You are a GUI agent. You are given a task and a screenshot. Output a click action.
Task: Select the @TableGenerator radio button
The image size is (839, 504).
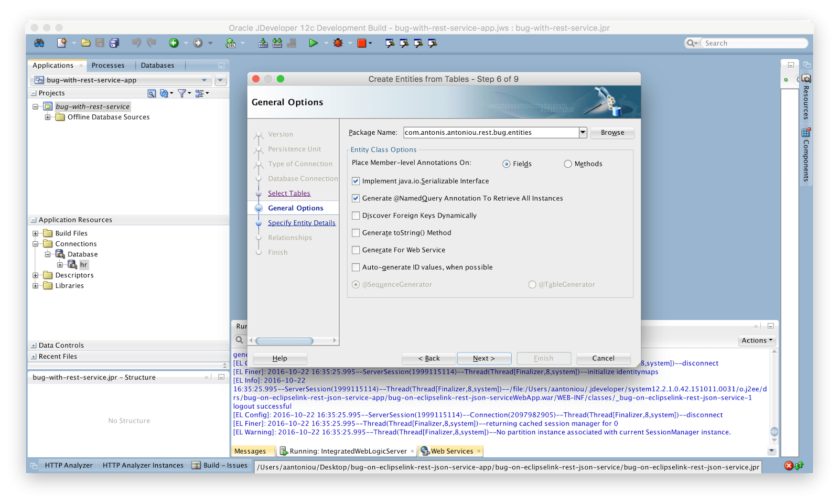pos(532,285)
